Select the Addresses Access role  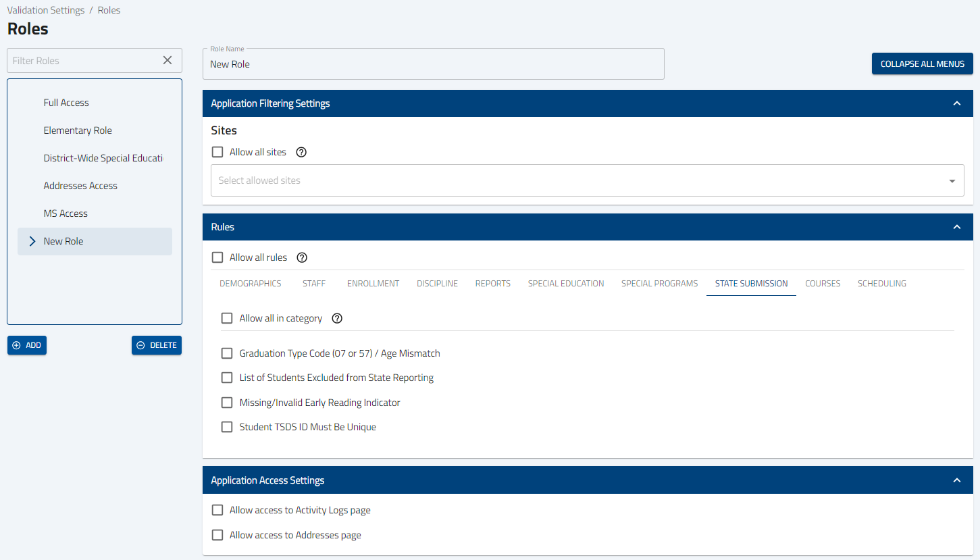pyautogui.click(x=95, y=186)
